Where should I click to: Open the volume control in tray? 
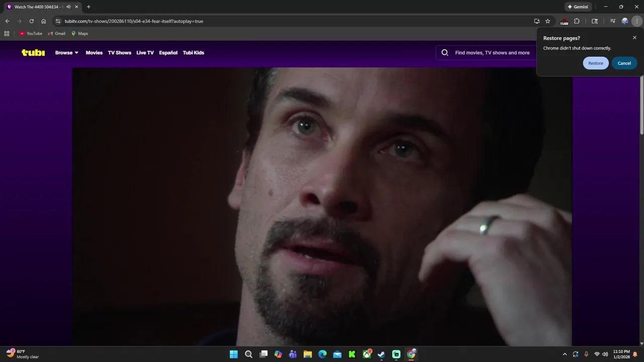click(x=605, y=354)
